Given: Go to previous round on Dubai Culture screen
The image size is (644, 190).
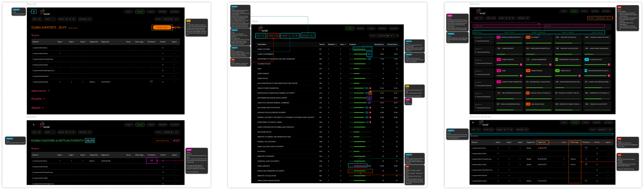Looking at the screenshot, I should point(67,132).
